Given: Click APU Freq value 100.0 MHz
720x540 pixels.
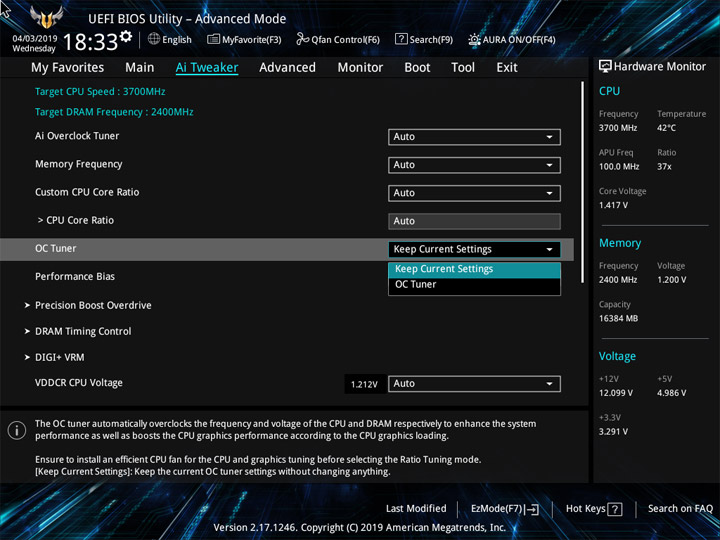Looking at the screenshot, I should coord(619,167).
